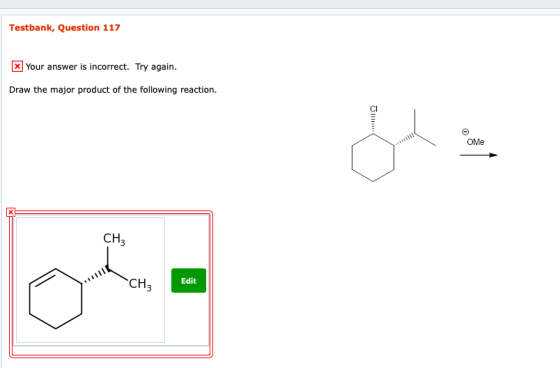Click the 'Your answer is incorrect. Try again.' message

(101, 67)
